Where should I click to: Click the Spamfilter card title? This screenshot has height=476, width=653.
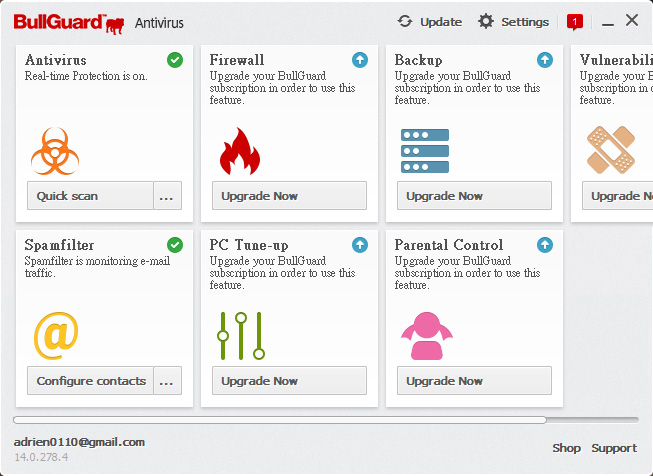(60, 245)
